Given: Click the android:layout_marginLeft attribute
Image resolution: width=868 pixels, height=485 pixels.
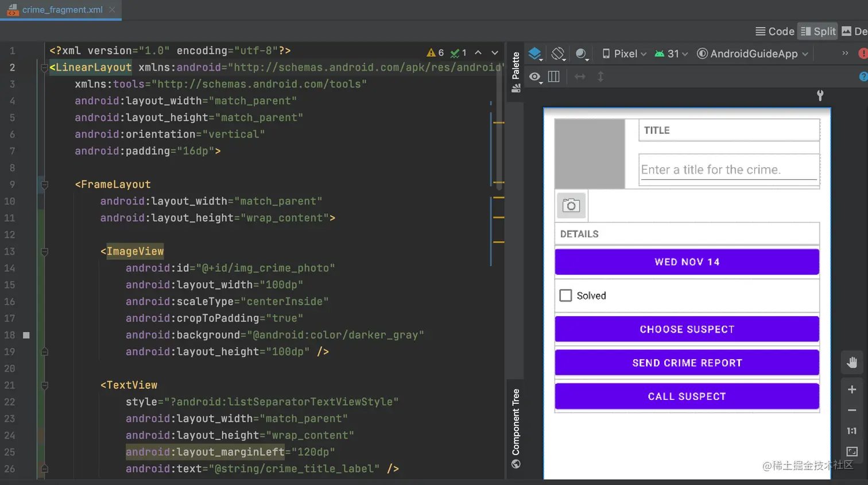Looking at the screenshot, I should (x=205, y=452).
